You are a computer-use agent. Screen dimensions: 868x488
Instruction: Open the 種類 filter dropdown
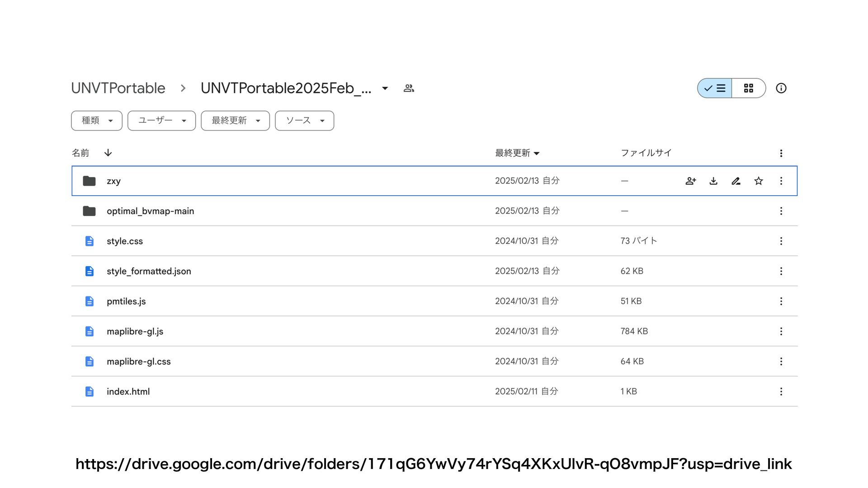pyautogui.click(x=97, y=121)
